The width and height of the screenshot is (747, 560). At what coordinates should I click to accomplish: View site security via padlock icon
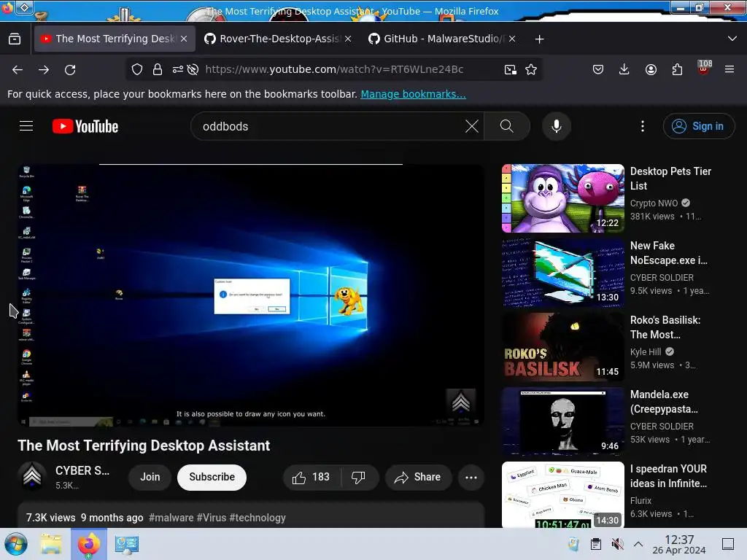158,69
